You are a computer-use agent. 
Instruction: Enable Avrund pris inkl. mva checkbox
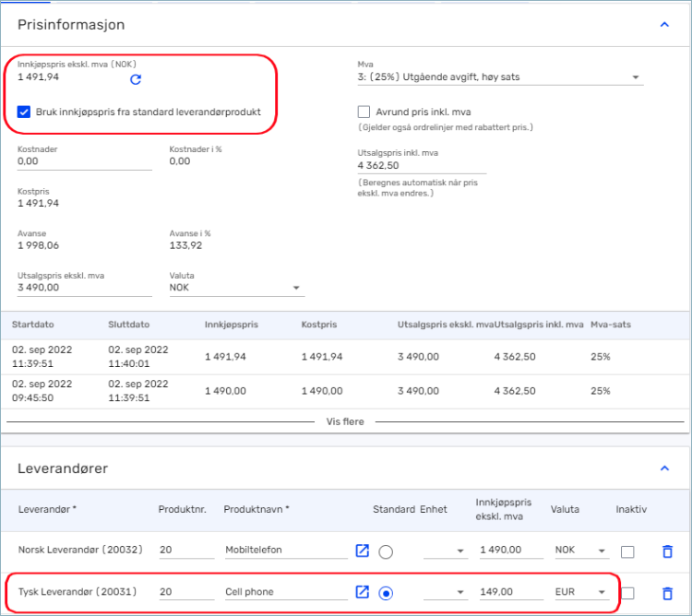pos(364,112)
